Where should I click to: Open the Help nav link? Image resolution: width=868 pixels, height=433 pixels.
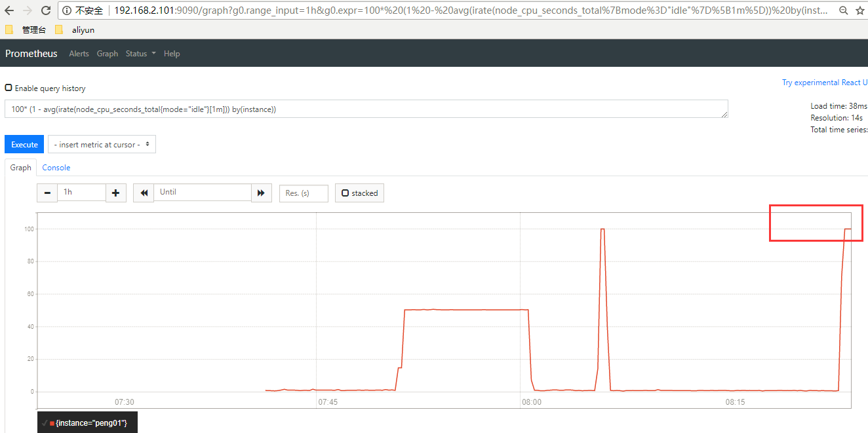[172, 54]
